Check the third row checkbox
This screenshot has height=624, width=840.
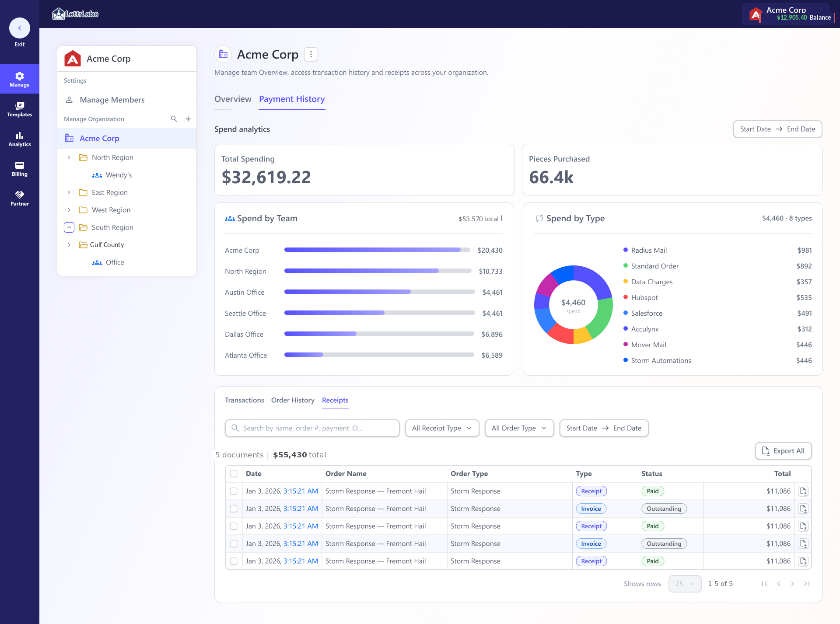click(x=234, y=526)
